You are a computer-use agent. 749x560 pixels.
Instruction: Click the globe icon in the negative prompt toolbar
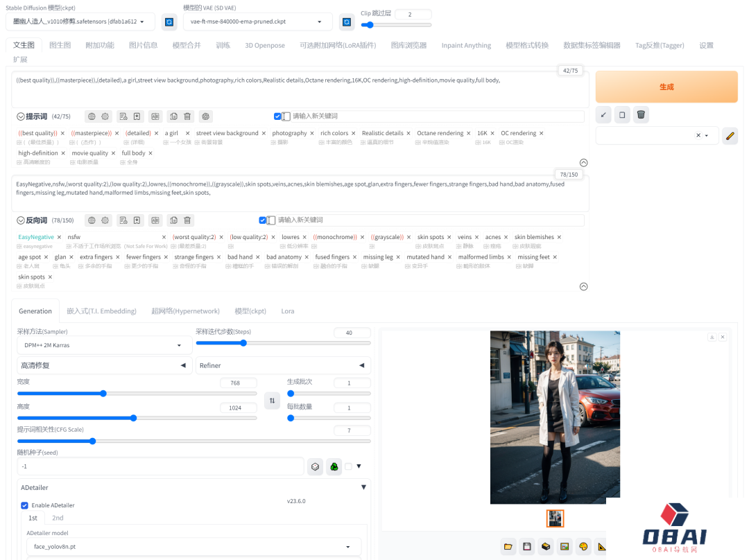(x=92, y=220)
